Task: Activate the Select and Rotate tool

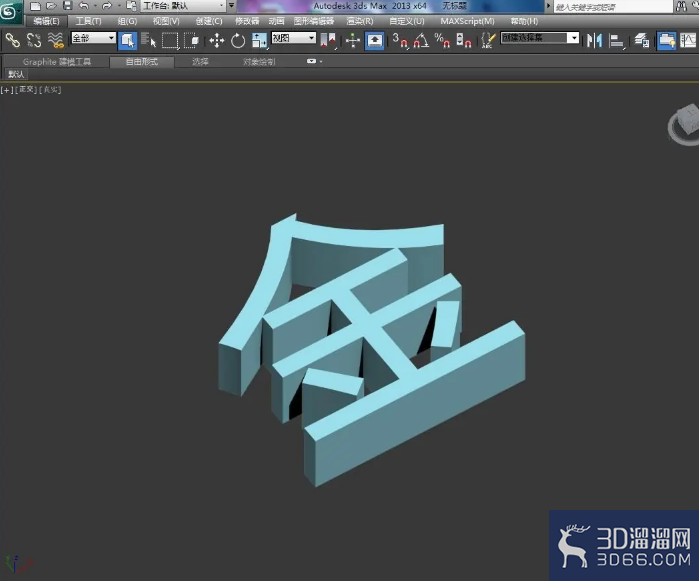Action: (x=238, y=41)
